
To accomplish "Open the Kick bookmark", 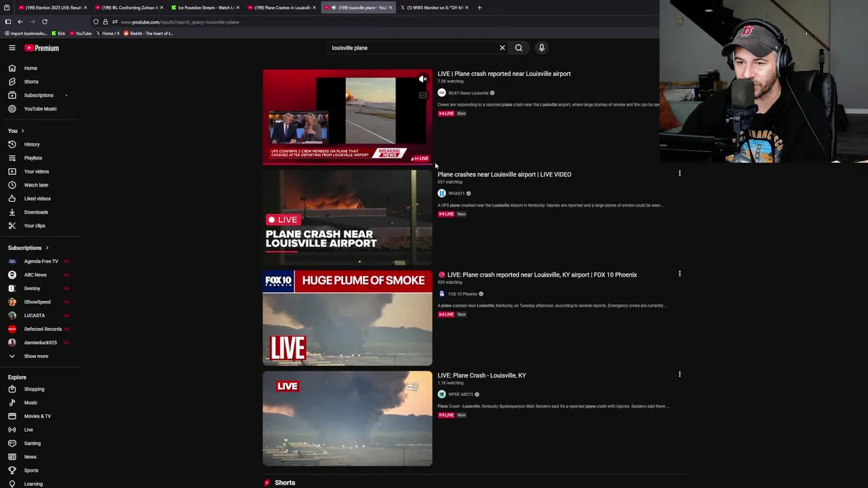I will [x=59, y=33].
